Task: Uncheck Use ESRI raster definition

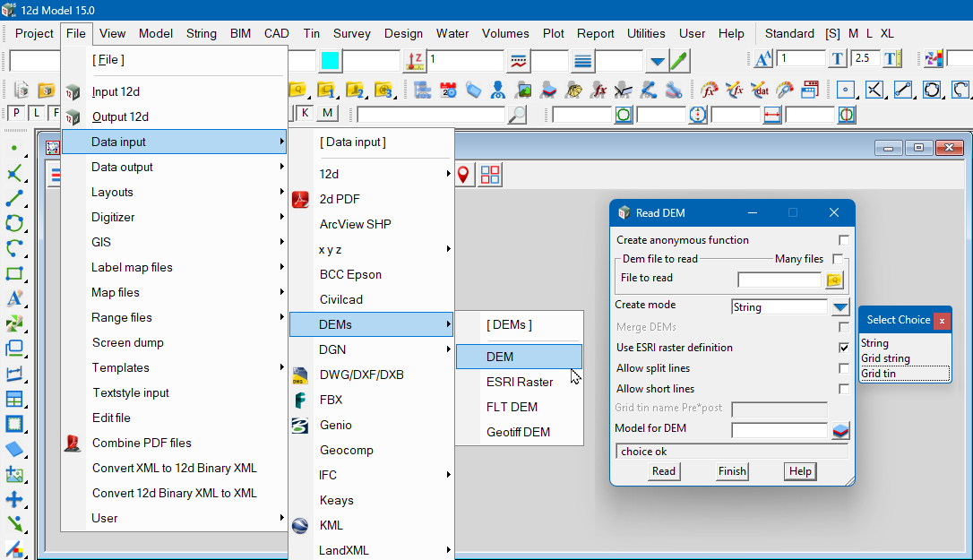Action: click(x=843, y=348)
